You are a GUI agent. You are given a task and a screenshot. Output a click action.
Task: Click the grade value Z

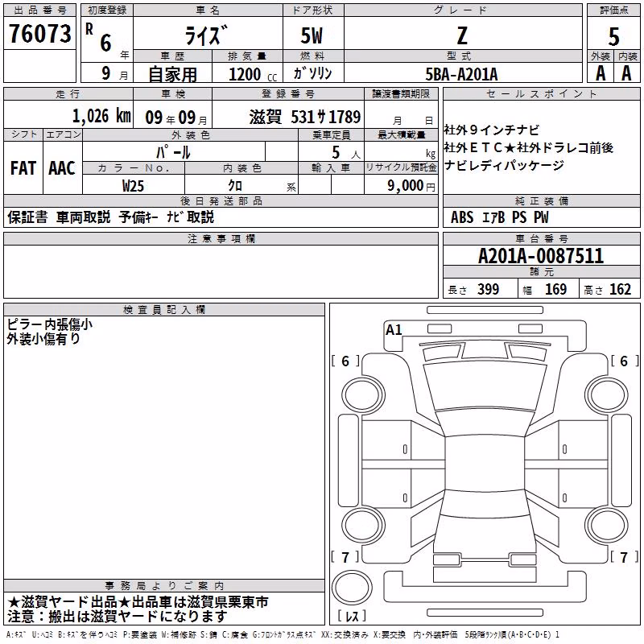pyautogui.click(x=462, y=36)
